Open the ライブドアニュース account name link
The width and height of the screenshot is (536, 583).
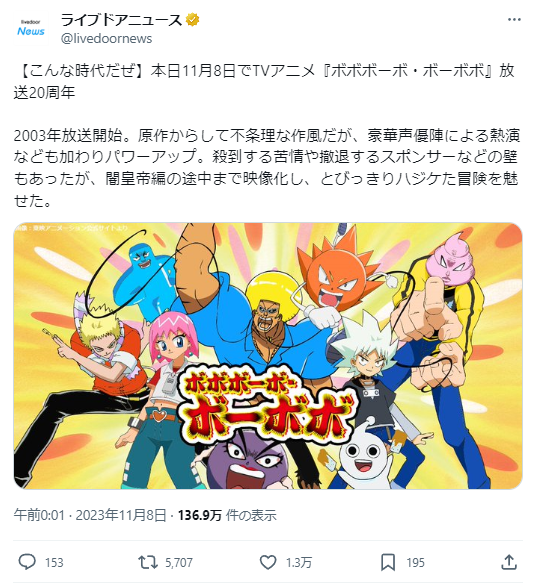click(x=121, y=20)
